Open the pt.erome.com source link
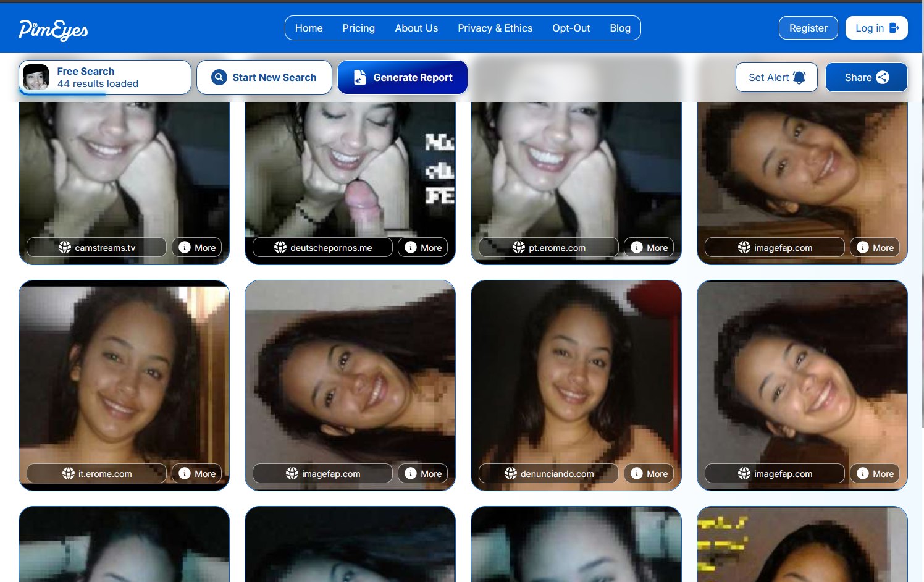The width and height of the screenshot is (924, 582). 549,247
